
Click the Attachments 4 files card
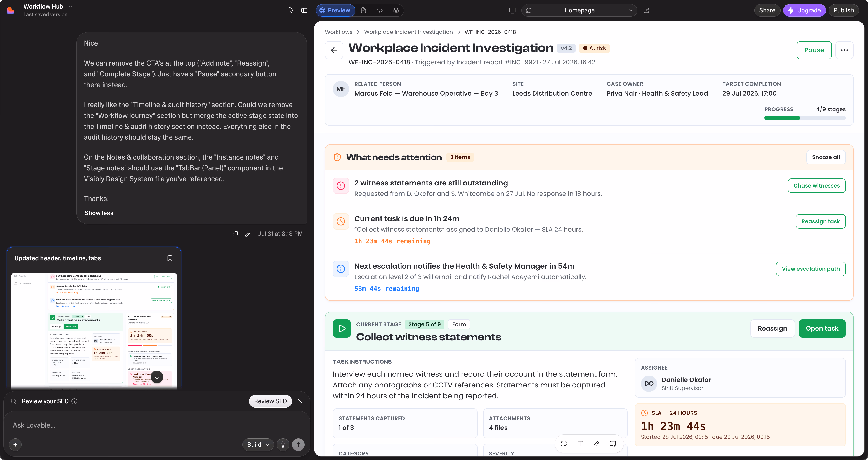(x=555, y=423)
